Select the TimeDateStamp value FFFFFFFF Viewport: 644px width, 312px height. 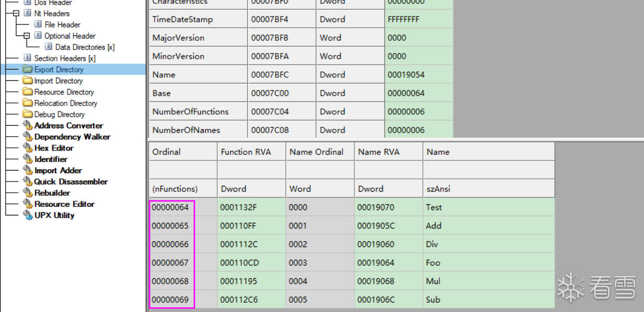click(419, 19)
